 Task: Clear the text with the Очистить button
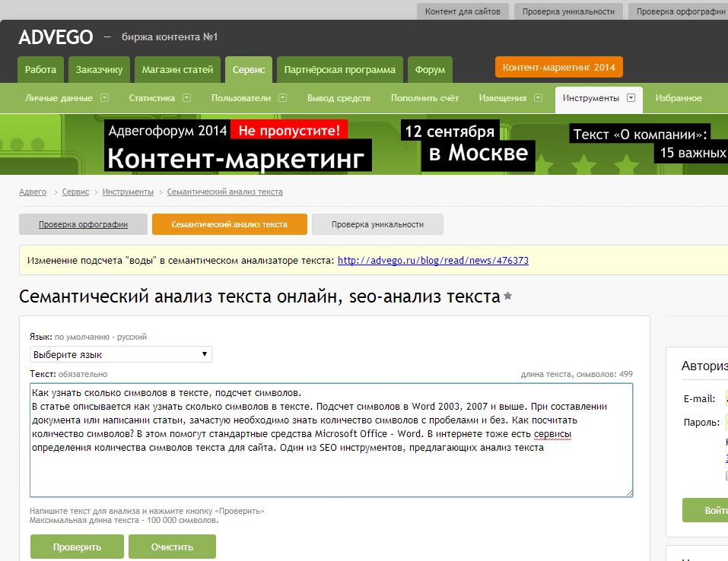pos(172,547)
